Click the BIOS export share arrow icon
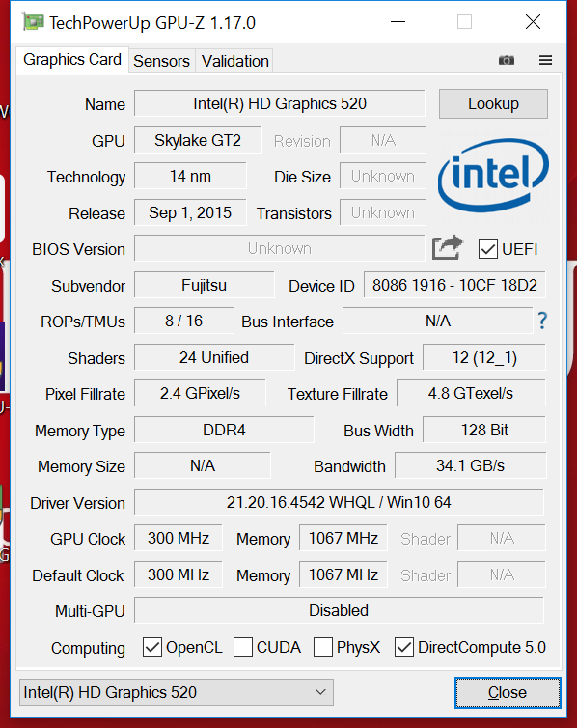 (x=447, y=247)
